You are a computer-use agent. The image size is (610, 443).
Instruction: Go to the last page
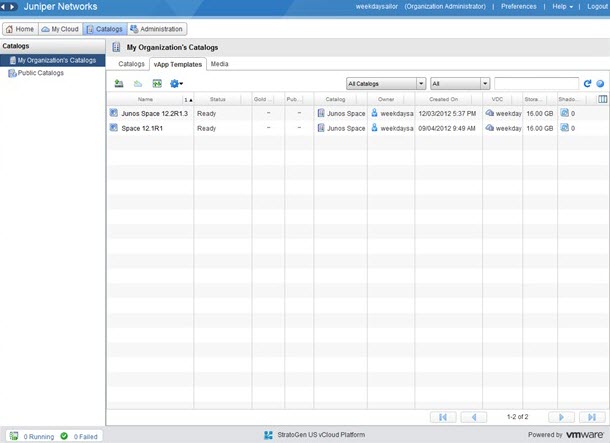(592, 417)
